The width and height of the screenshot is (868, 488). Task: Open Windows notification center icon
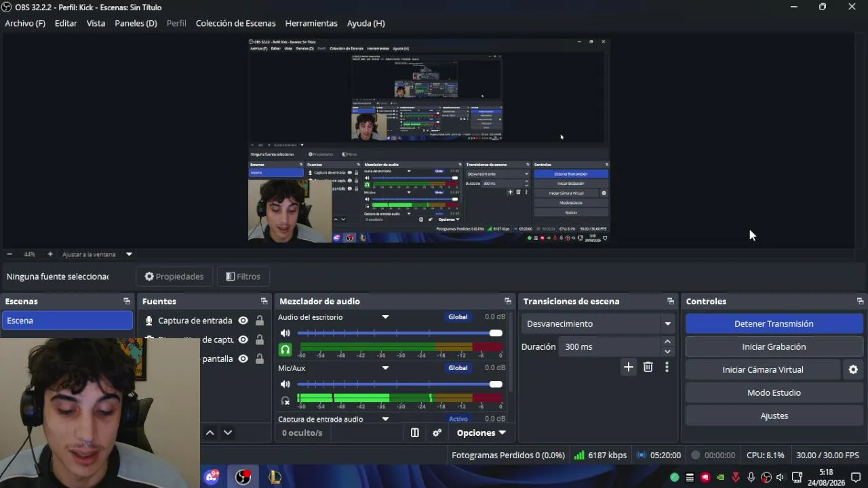pyautogui.click(x=856, y=477)
